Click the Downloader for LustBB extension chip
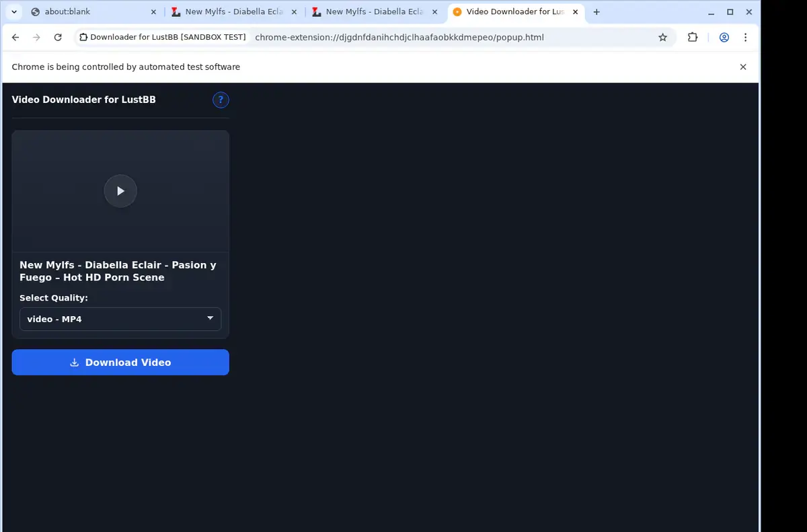Screen dimensions: 807x532 [x=162, y=38]
